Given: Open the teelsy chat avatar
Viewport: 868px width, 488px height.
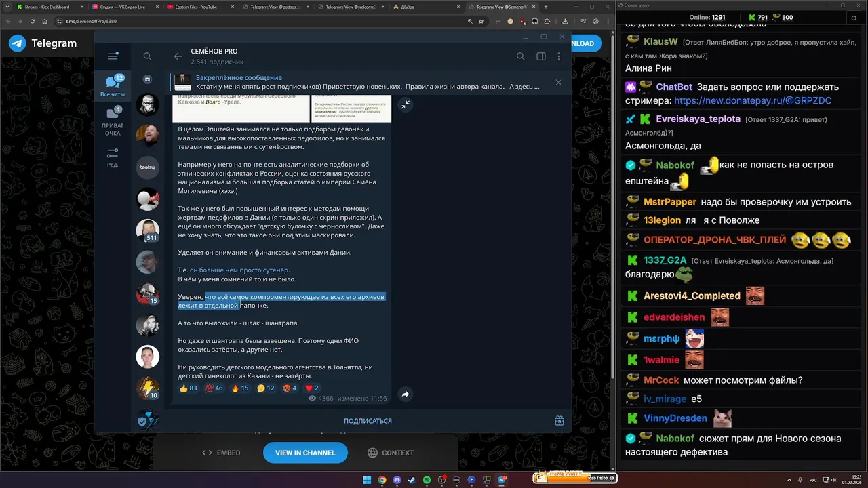Looking at the screenshot, I should (147, 167).
